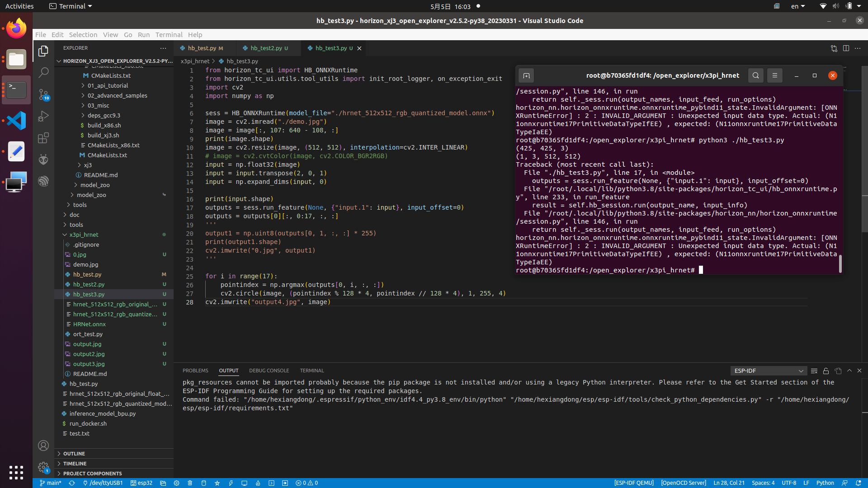Open the terminal hamburger menu

(x=774, y=75)
